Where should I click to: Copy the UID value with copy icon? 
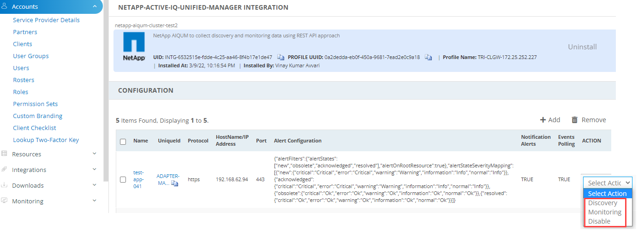tap(280, 58)
